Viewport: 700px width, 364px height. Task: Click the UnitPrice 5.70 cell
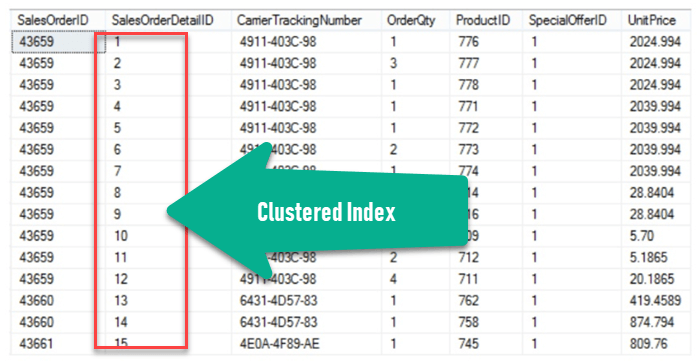point(656,235)
